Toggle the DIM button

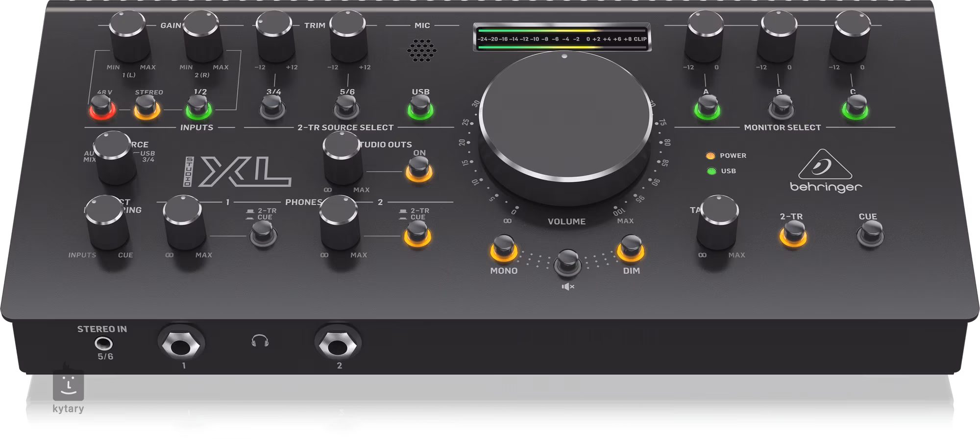point(630,247)
